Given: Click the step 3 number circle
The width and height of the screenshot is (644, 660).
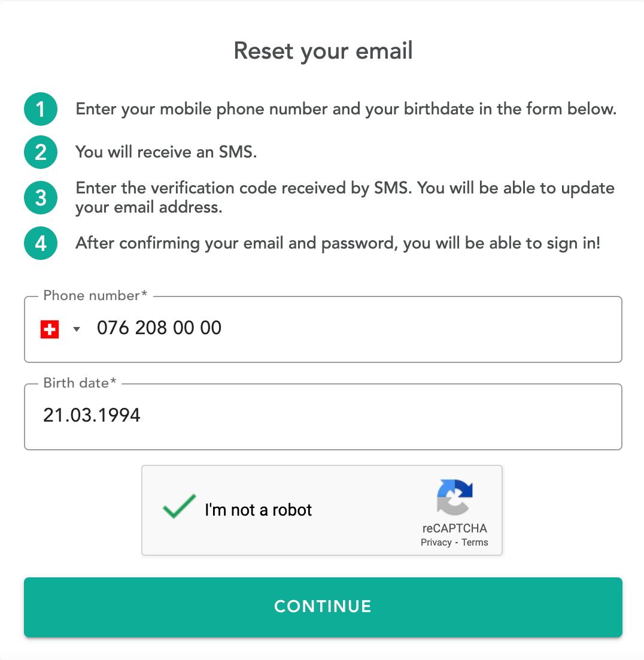Looking at the screenshot, I should click(41, 198).
